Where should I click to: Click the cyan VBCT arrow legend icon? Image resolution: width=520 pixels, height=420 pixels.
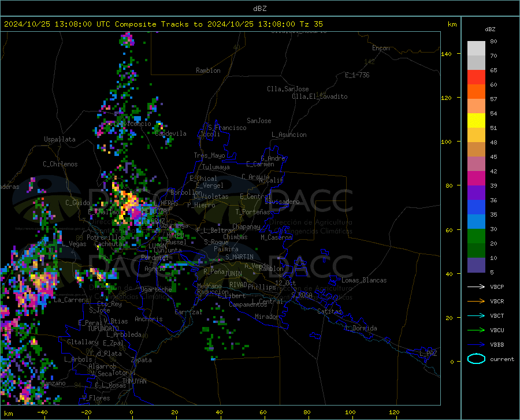(476, 315)
